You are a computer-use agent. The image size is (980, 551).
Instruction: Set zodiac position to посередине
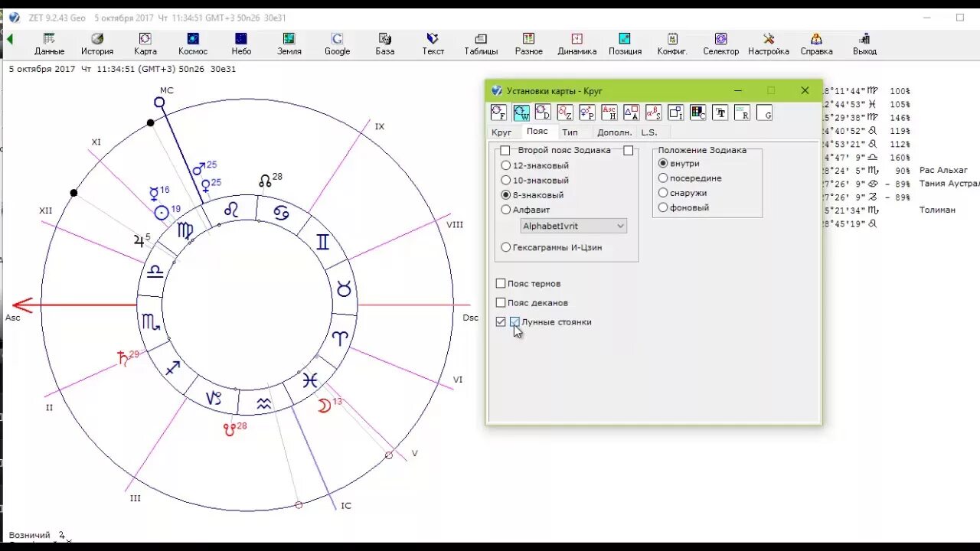[x=689, y=178]
